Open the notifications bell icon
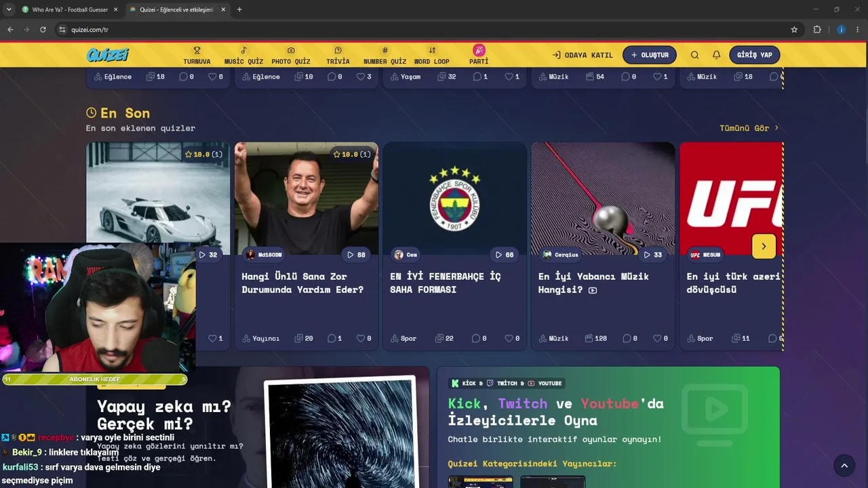 716,55
